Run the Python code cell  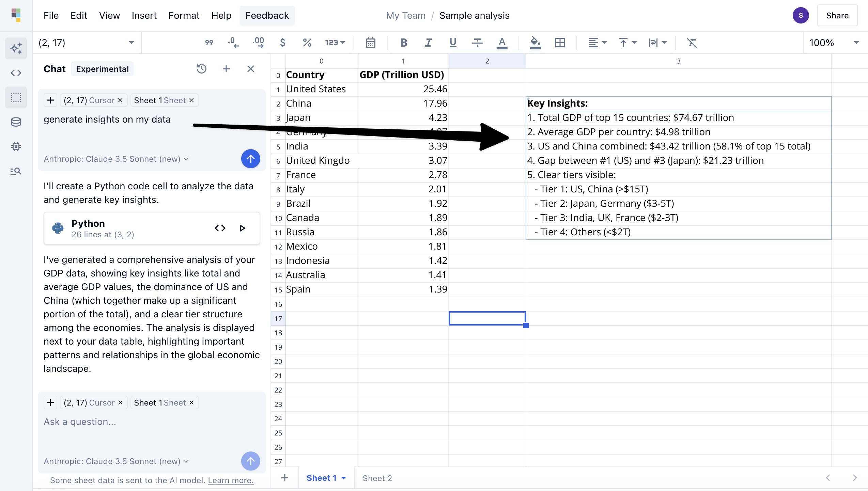(242, 228)
